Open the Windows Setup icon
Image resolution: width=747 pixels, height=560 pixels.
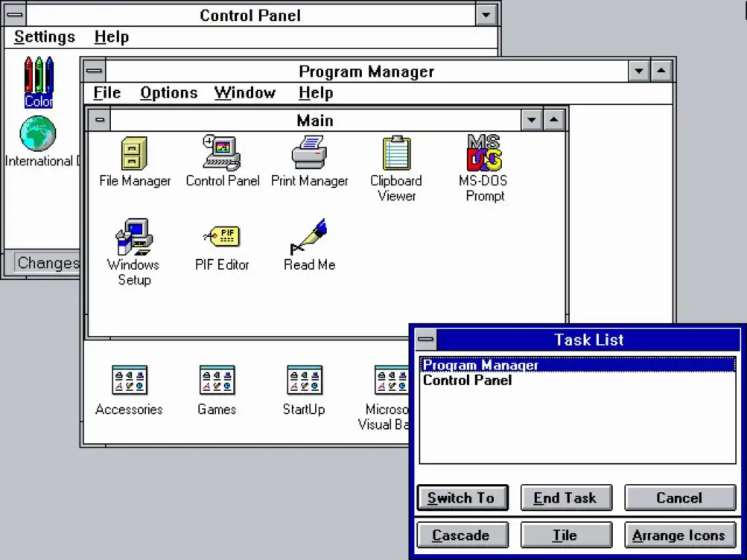[x=134, y=237]
